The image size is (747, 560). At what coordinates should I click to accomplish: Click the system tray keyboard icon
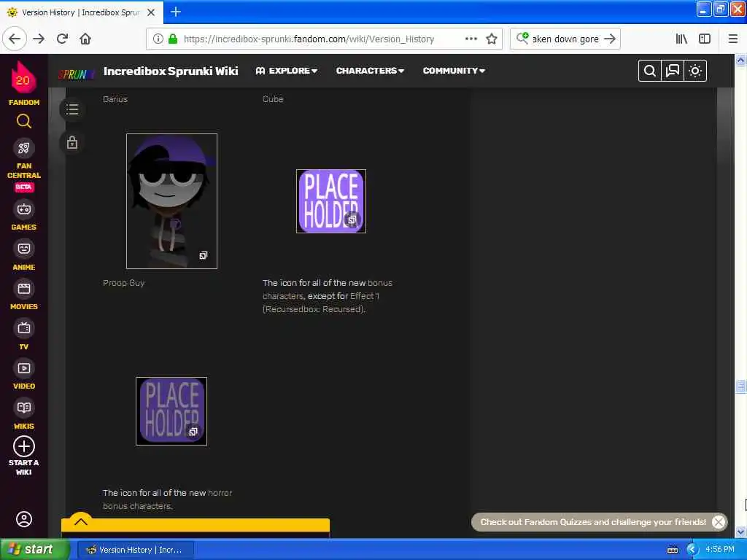pyautogui.click(x=673, y=551)
